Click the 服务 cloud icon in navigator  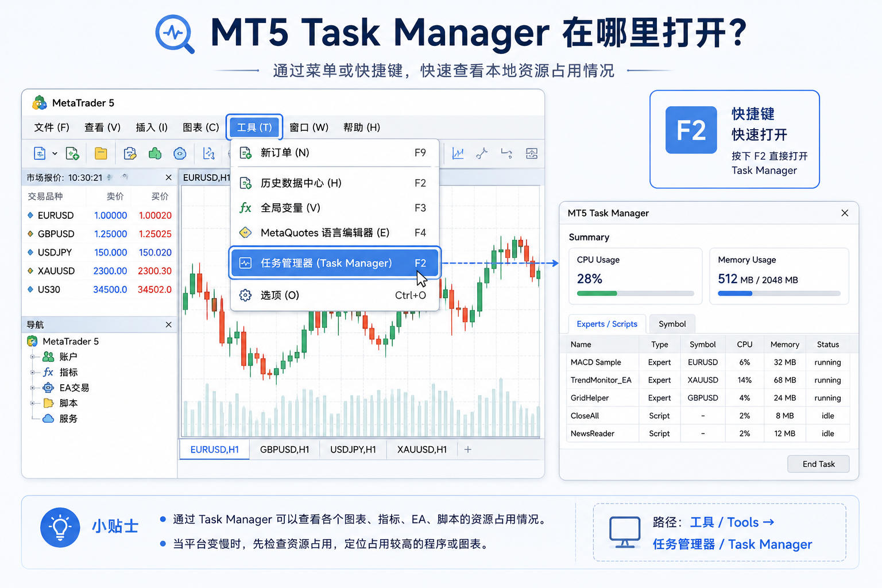tap(49, 419)
